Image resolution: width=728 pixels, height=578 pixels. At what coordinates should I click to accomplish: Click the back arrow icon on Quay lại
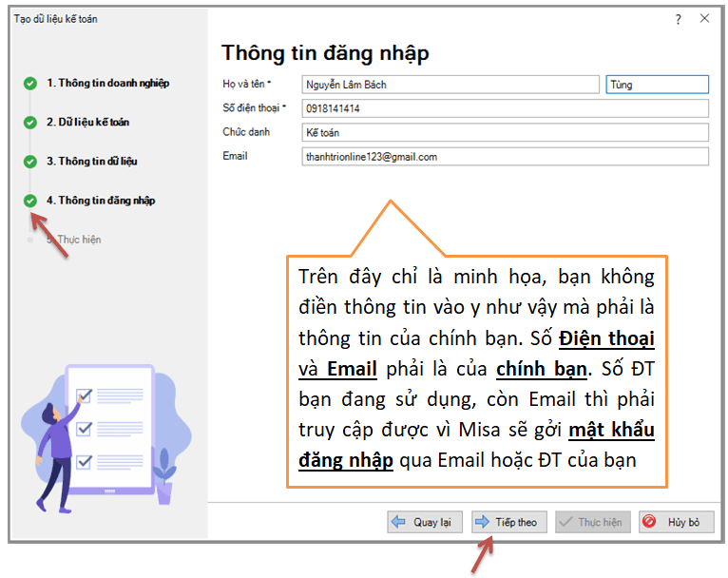(399, 522)
